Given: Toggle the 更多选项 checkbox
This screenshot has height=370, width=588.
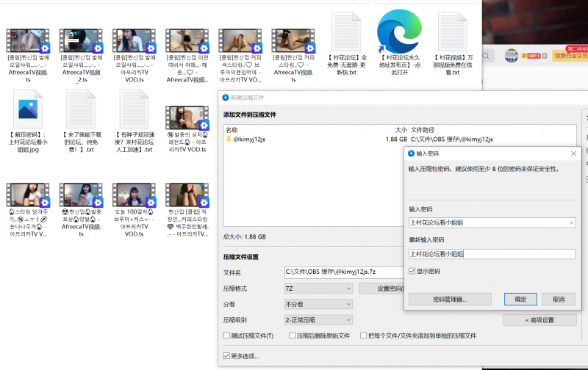Looking at the screenshot, I should 227,356.
